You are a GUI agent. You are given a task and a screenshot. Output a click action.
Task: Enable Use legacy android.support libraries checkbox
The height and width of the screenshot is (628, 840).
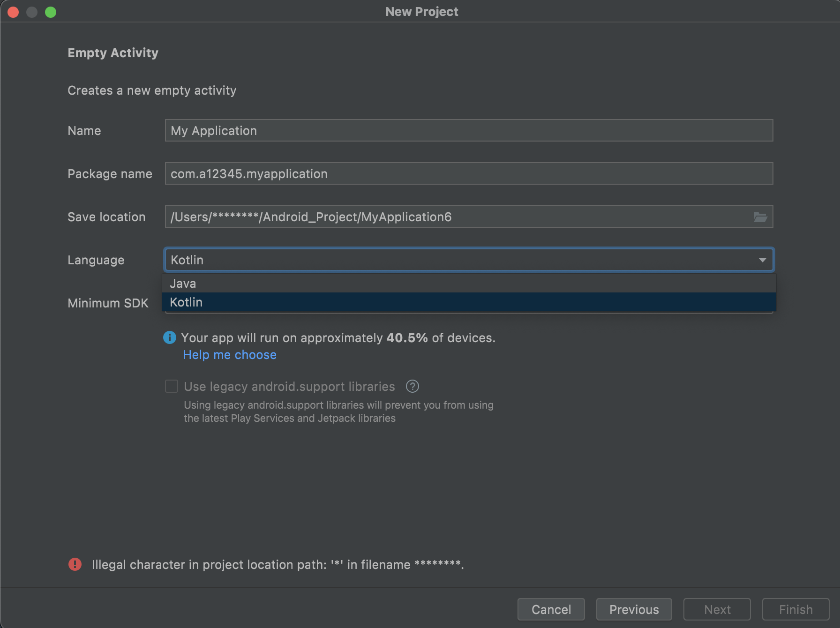pyautogui.click(x=172, y=387)
